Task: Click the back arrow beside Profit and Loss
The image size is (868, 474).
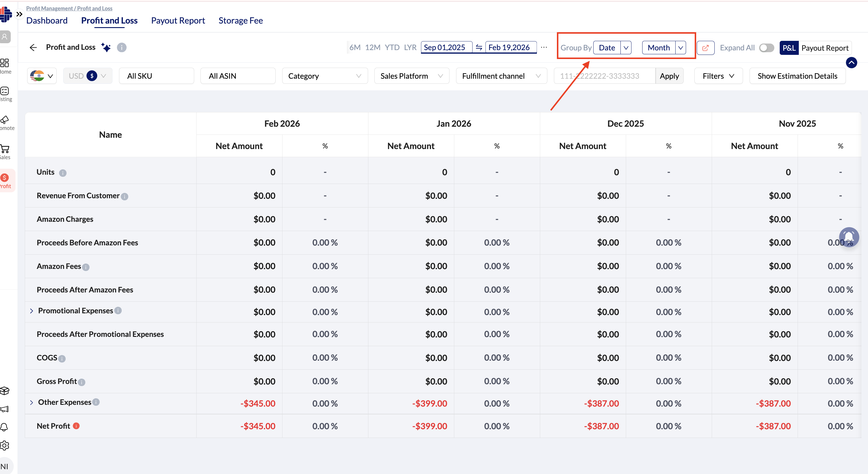Action: tap(33, 47)
